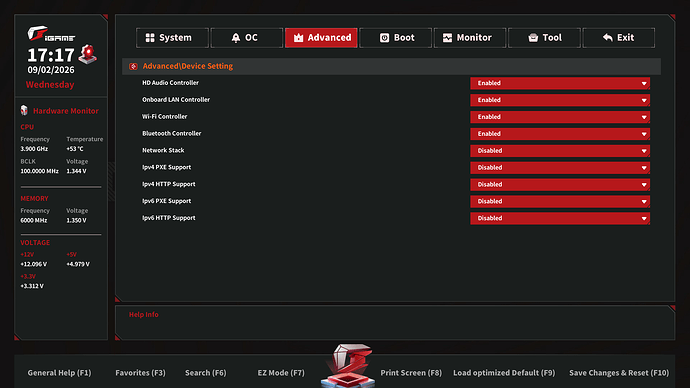Change the Wi-Fi Controller Enabled setting
The width and height of the screenshot is (690, 388).
pos(560,117)
